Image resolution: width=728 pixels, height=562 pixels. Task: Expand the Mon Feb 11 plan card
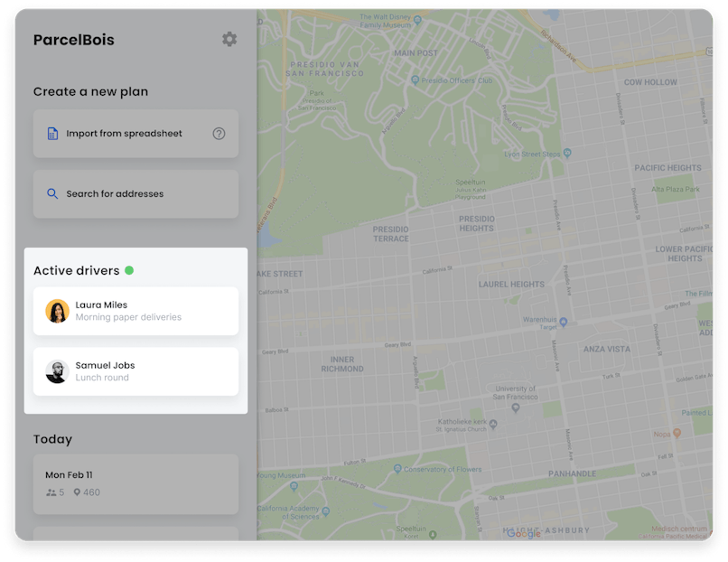pos(135,484)
